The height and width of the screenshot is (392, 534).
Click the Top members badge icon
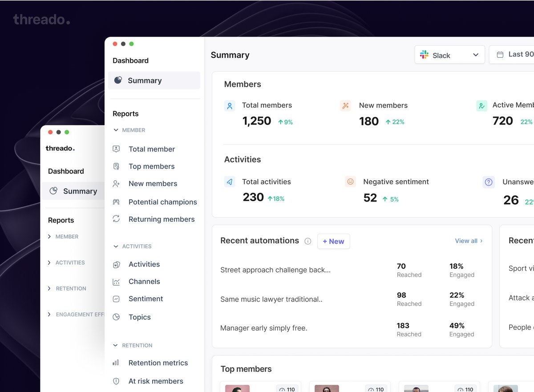pos(116,166)
